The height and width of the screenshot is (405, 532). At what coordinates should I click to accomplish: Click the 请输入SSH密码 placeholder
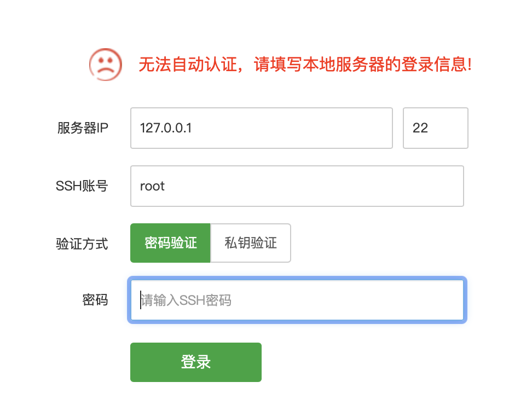point(186,300)
